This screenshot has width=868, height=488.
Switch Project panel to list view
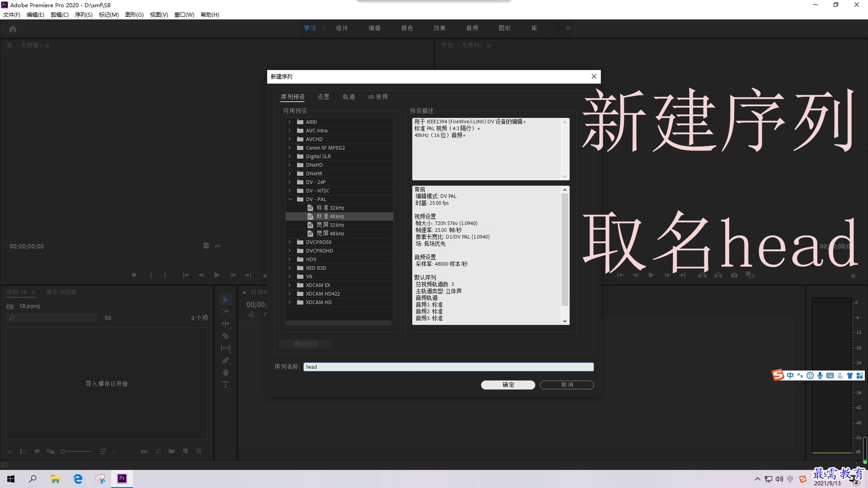[24, 451]
